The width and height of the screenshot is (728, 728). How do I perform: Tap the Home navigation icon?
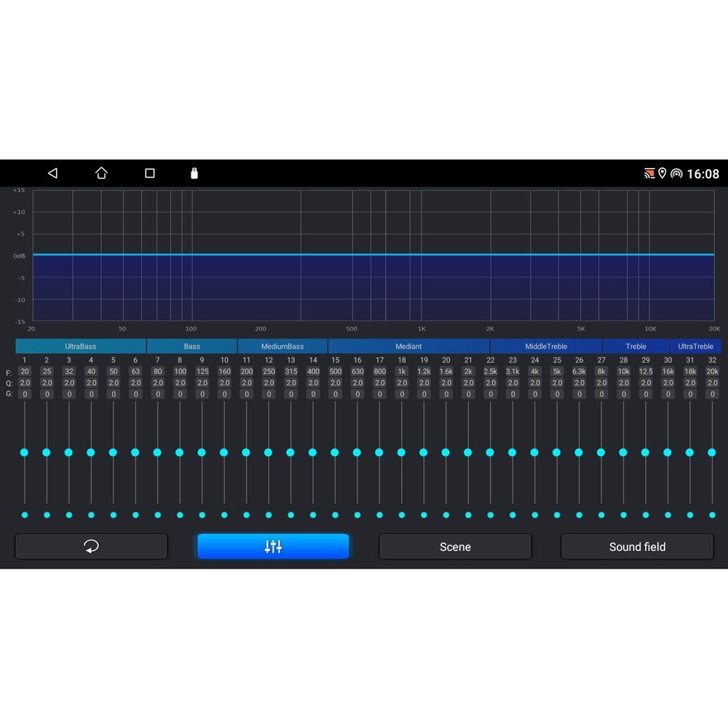coord(101,173)
